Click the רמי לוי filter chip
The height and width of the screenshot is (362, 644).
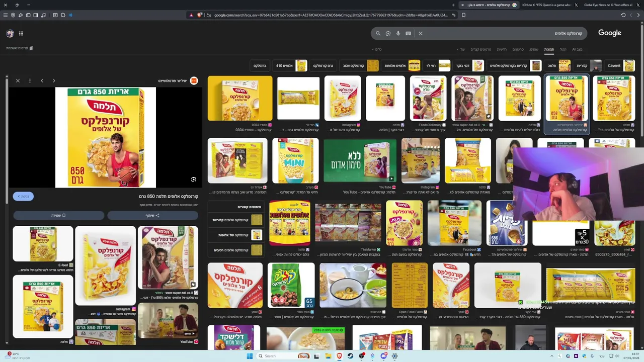click(x=437, y=65)
